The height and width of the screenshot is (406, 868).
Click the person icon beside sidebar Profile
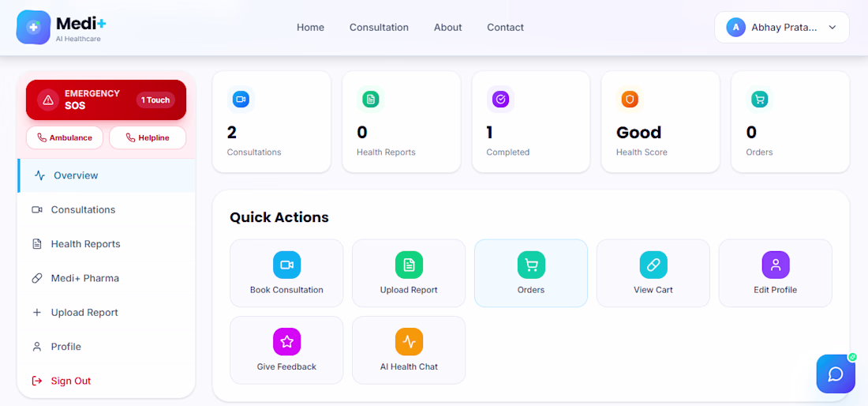(37, 347)
